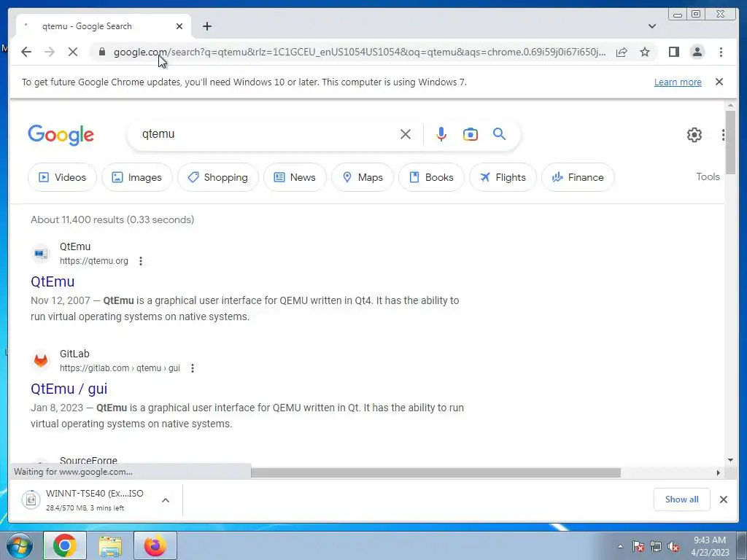Bookmark this tab with star icon
The width and height of the screenshot is (747, 560).
645,52
